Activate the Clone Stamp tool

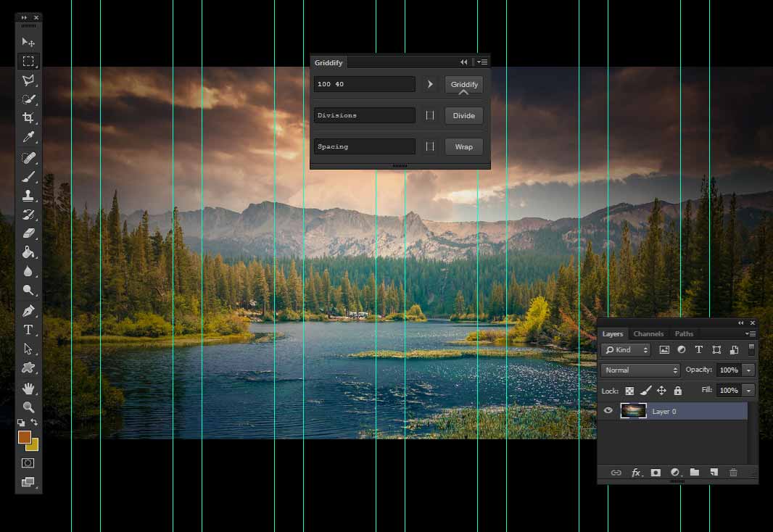(29, 194)
